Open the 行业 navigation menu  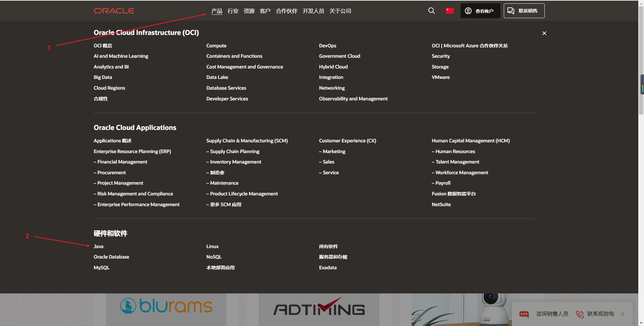pos(233,11)
